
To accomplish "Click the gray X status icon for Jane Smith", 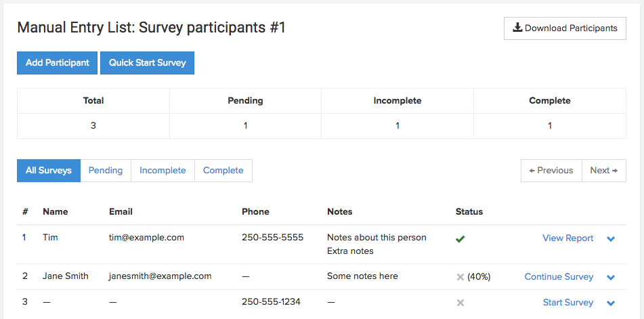I will (460, 277).
